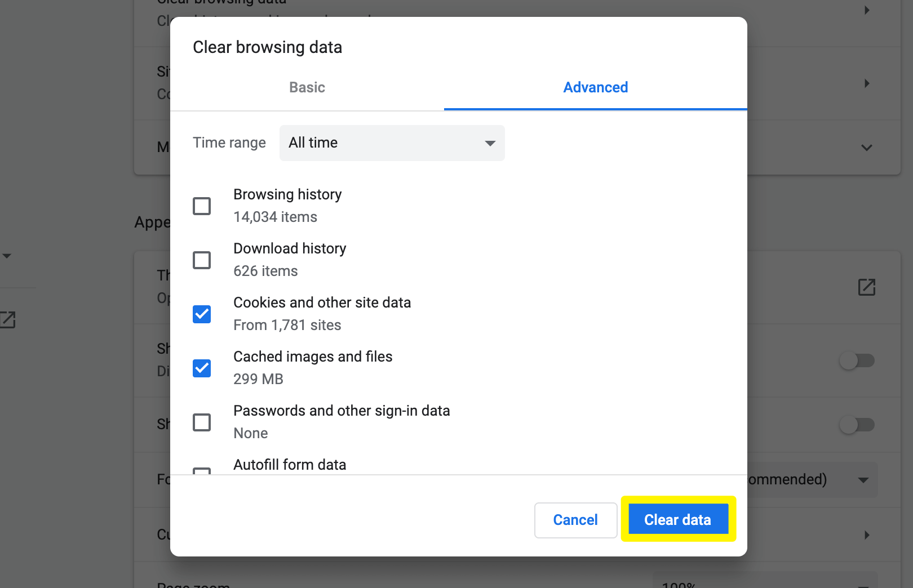The width and height of the screenshot is (913, 588).
Task: Click the external link icon in left sidebar
Action: point(7,319)
